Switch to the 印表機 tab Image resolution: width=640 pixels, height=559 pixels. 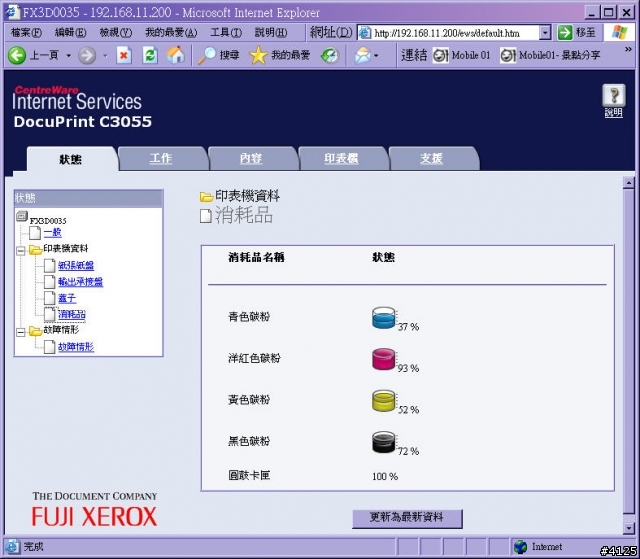(x=341, y=158)
